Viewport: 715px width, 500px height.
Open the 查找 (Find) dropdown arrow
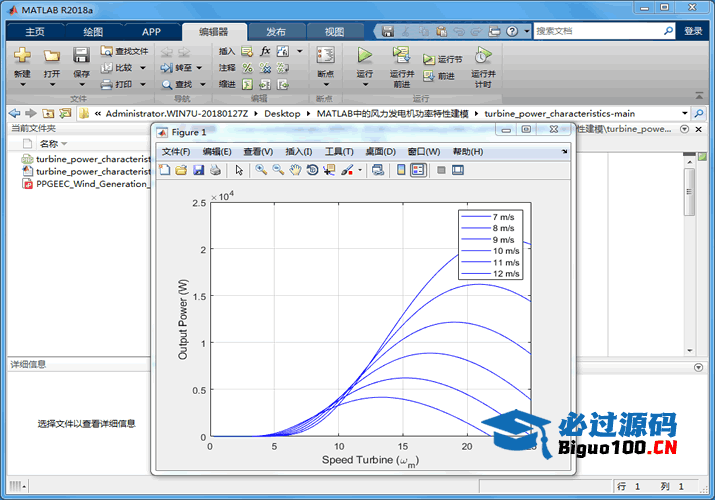[x=203, y=84]
